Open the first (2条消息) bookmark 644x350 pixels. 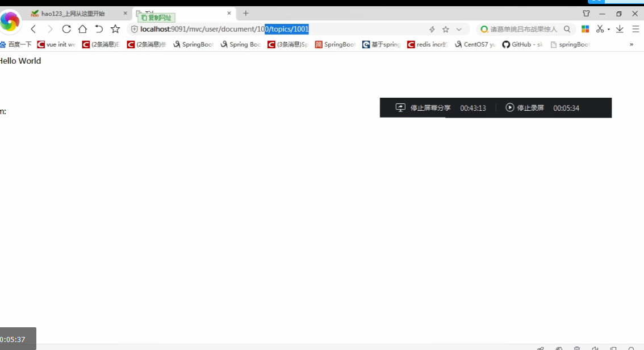coord(101,44)
